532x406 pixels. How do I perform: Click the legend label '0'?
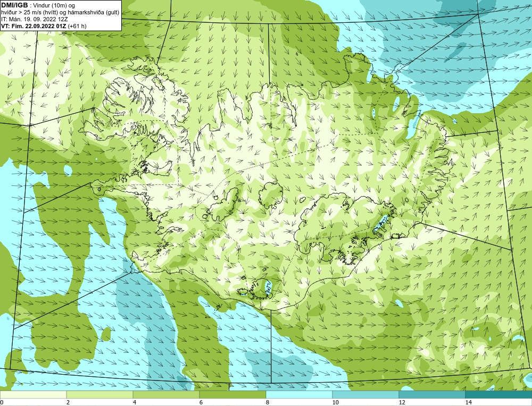pyautogui.click(x=2, y=402)
